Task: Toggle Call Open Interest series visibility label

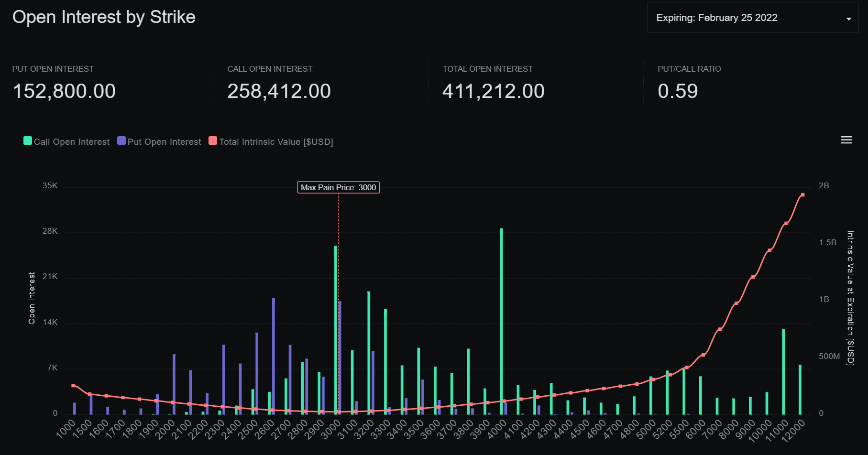Action: tap(72, 142)
